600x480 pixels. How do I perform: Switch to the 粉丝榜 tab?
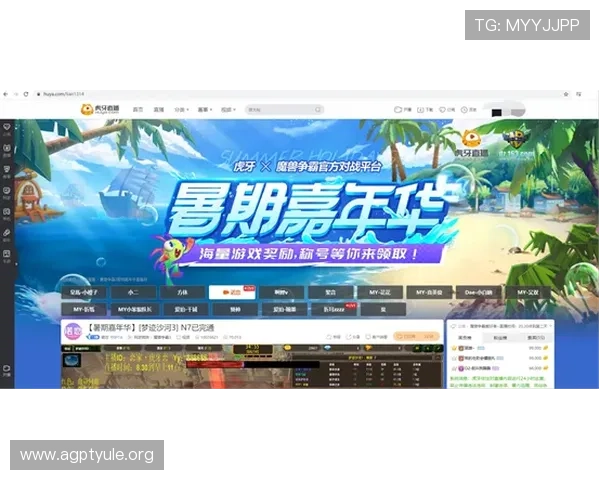500,338
